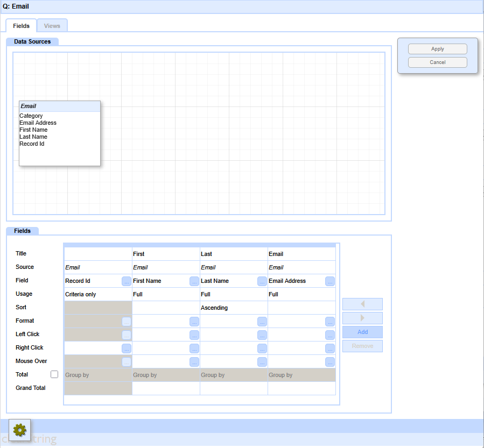484x448 pixels.
Task: Edit the empty Title cell for Record Id
Action: (98, 254)
